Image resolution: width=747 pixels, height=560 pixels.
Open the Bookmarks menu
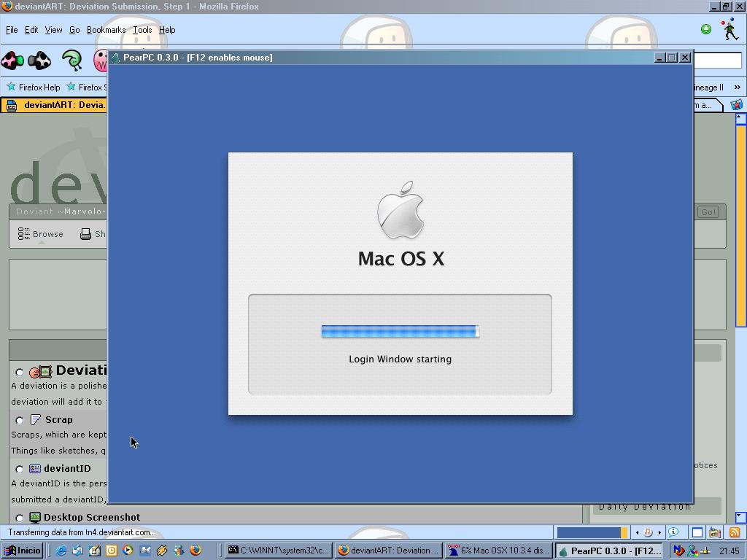point(107,30)
